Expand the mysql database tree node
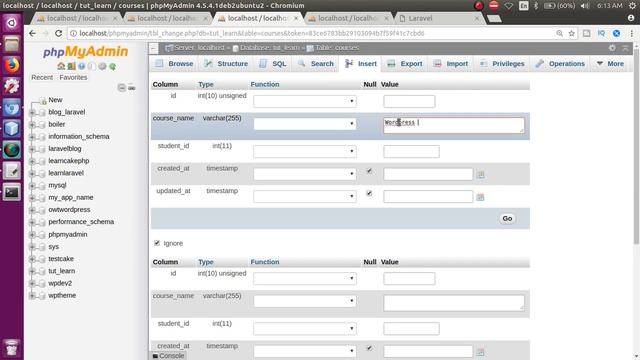640x360 pixels. coord(32,186)
